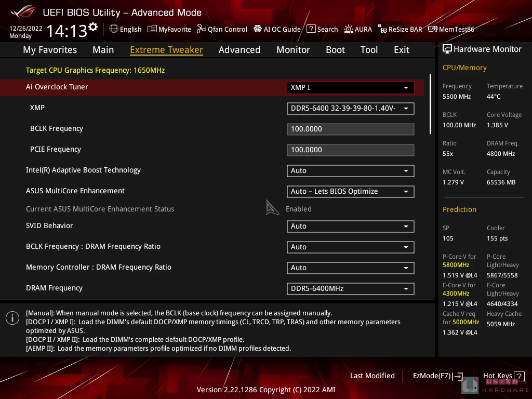
Task: Click the 1.279 V MC Volt. value
Action: (453, 182)
